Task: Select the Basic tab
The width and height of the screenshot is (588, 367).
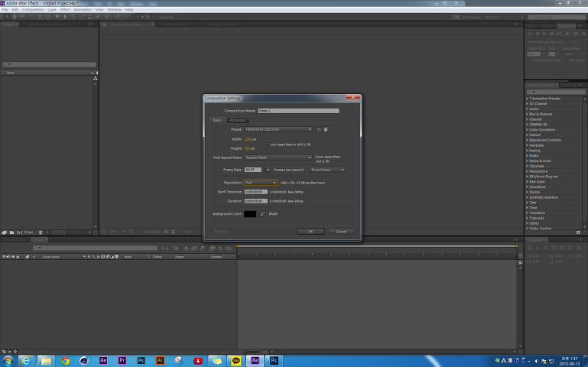Action: [217, 120]
